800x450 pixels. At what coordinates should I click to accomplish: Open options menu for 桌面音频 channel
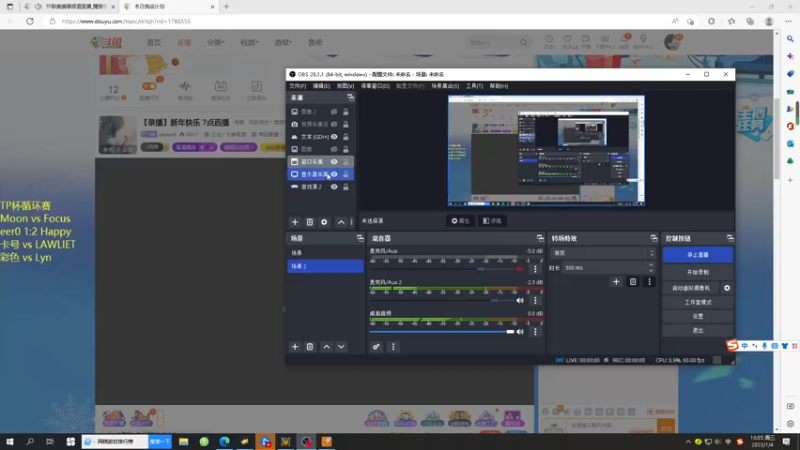[535, 332]
